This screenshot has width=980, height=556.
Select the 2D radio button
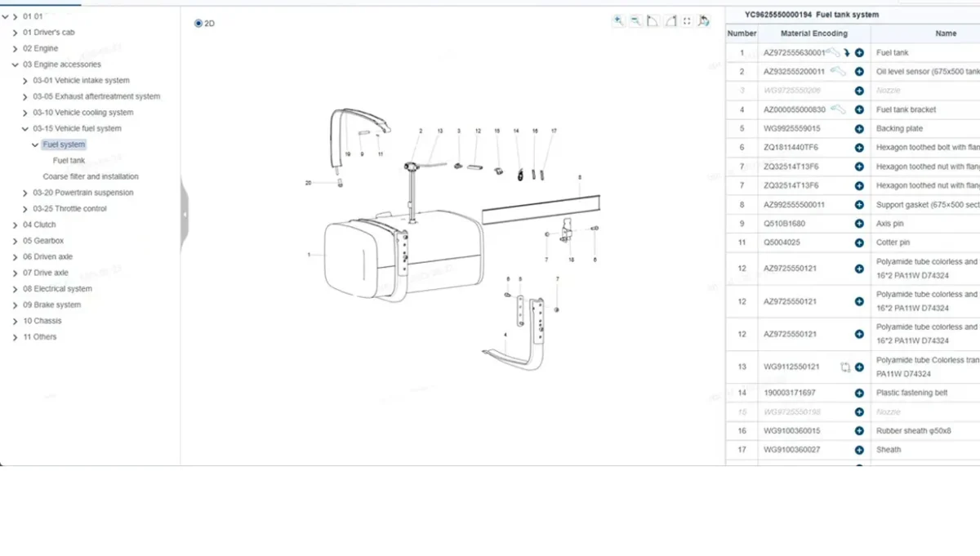[x=198, y=24]
